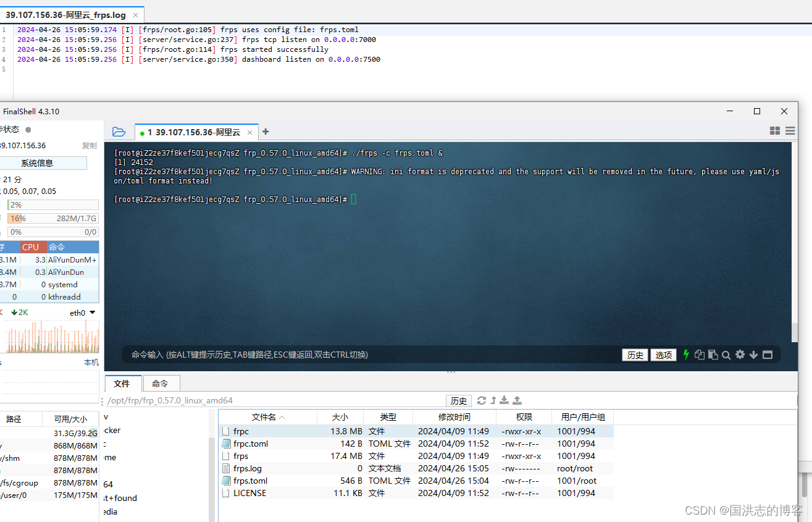The width and height of the screenshot is (812, 522).
Task: Refresh the file list icon
Action: [x=482, y=400]
